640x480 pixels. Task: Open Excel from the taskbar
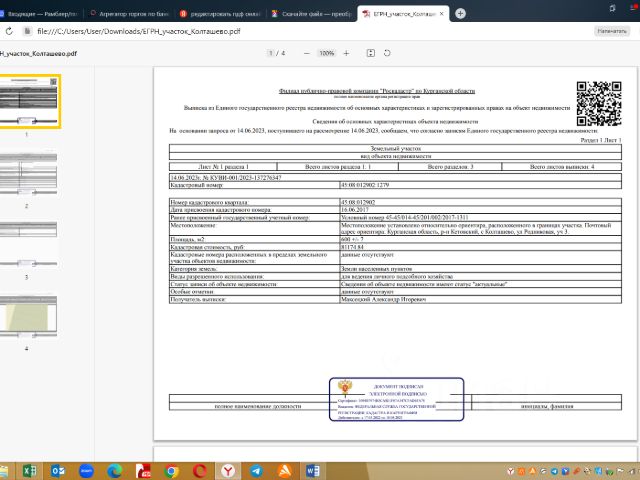tap(29, 471)
